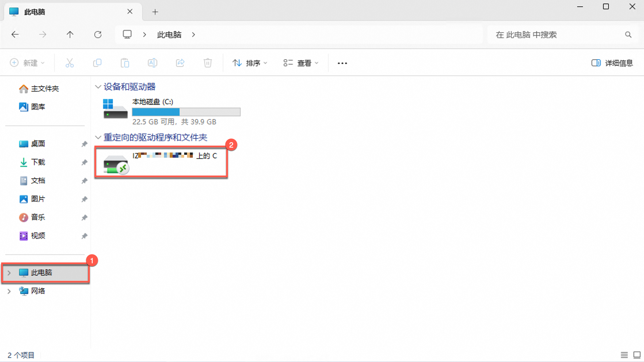Open the 排序 sort dropdown
The height and width of the screenshot is (362, 644).
coord(250,63)
